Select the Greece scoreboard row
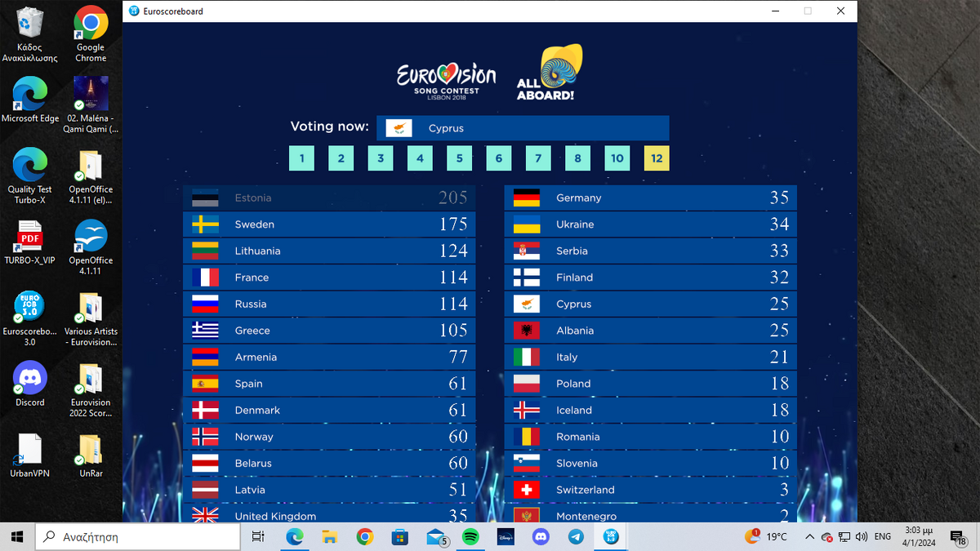This screenshot has width=980, height=551. click(x=329, y=331)
